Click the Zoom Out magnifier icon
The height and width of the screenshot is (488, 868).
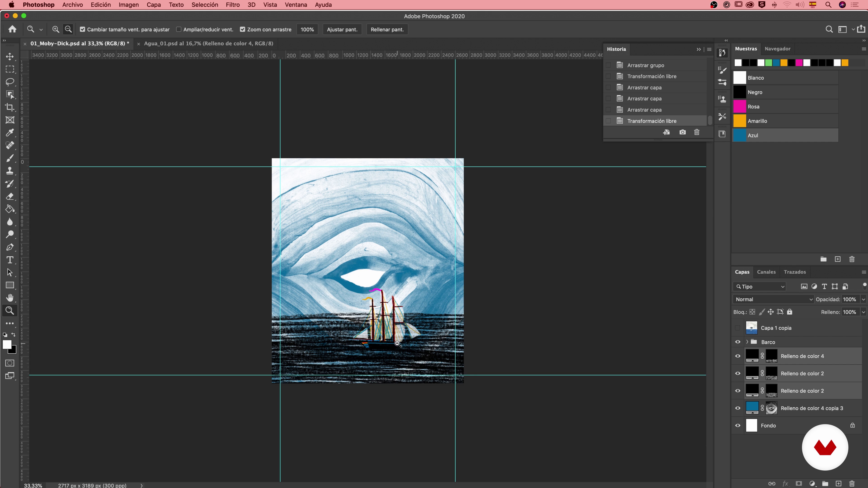click(x=68, y=29)
